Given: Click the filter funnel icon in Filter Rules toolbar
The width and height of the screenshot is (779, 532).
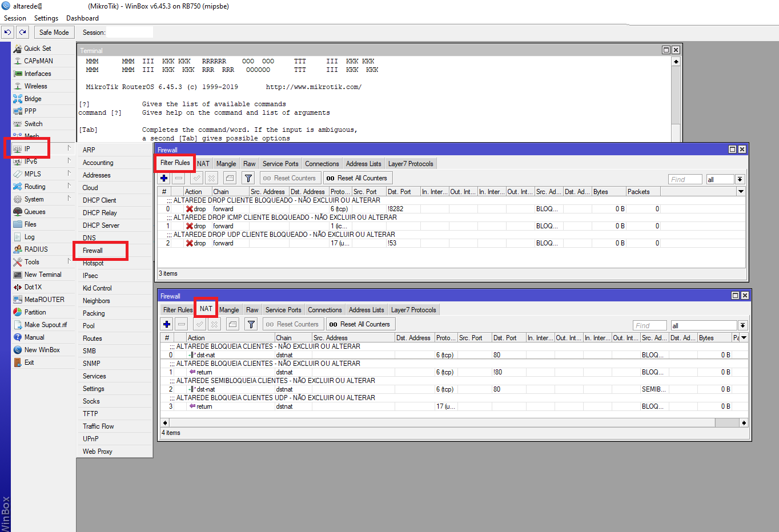Looking at the screenshot, I should [x=248, y=178].
